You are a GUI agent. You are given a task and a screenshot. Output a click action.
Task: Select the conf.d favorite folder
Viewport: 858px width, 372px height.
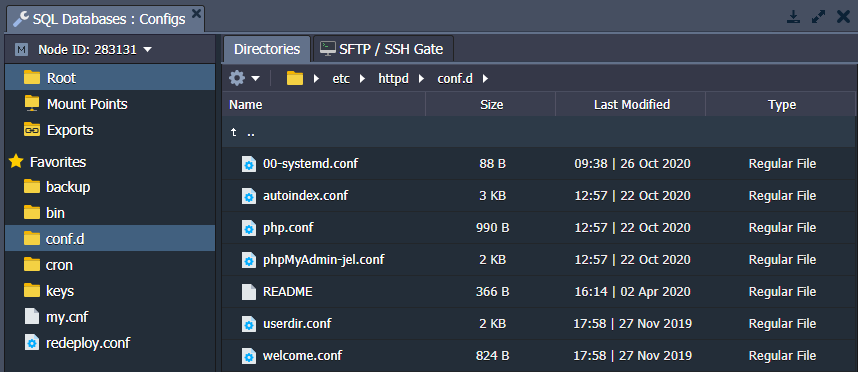pos(109,239)
